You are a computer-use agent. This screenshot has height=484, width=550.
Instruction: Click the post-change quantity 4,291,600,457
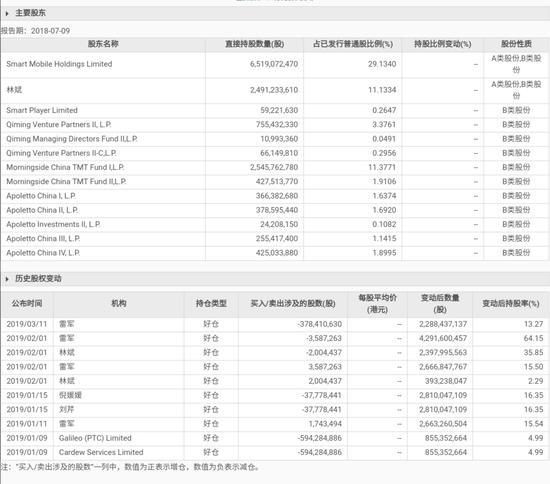[443, 339]
